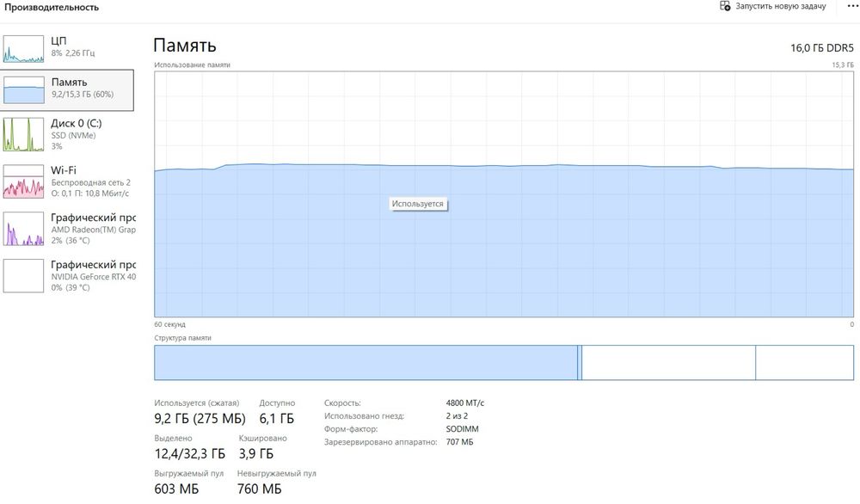Click the Память mini graph icon

point(23,90)
